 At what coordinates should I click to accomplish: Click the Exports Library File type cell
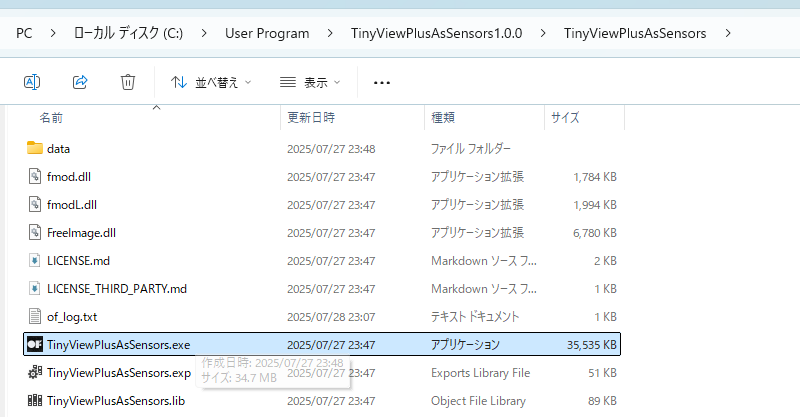coord(480,373)
